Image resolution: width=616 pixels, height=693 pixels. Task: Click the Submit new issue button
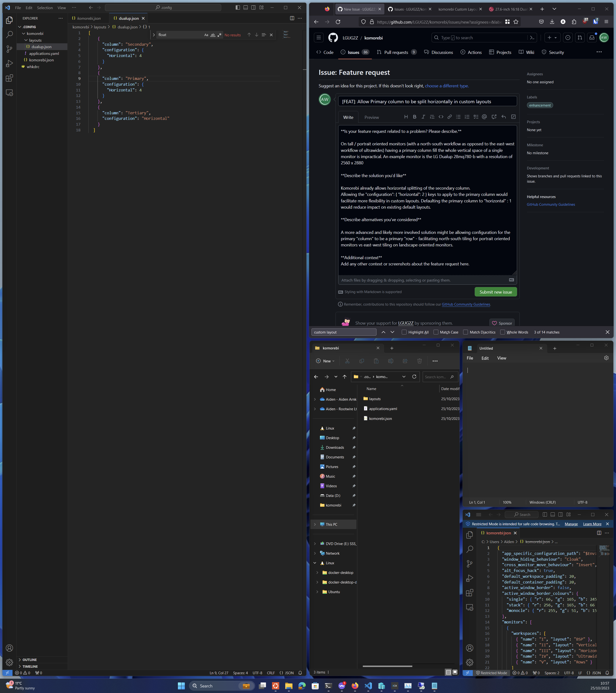coord(496,292)
